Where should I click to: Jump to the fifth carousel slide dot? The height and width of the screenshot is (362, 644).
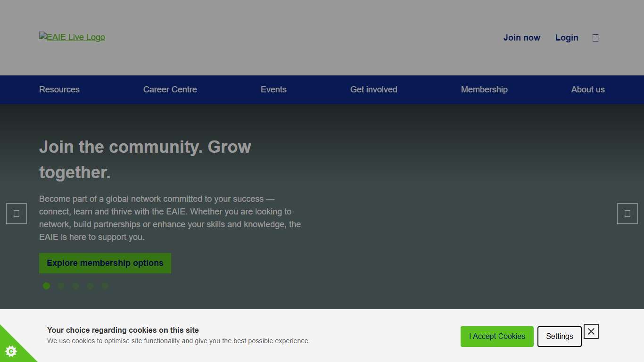tap(105, 286)
